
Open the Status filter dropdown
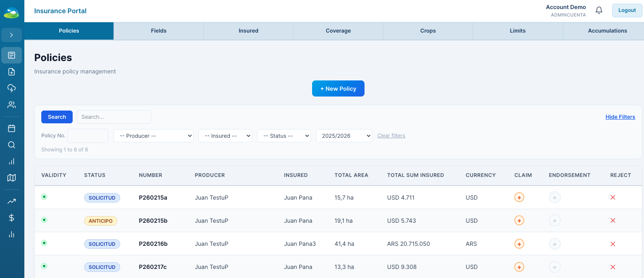click(x=284, y=136)
